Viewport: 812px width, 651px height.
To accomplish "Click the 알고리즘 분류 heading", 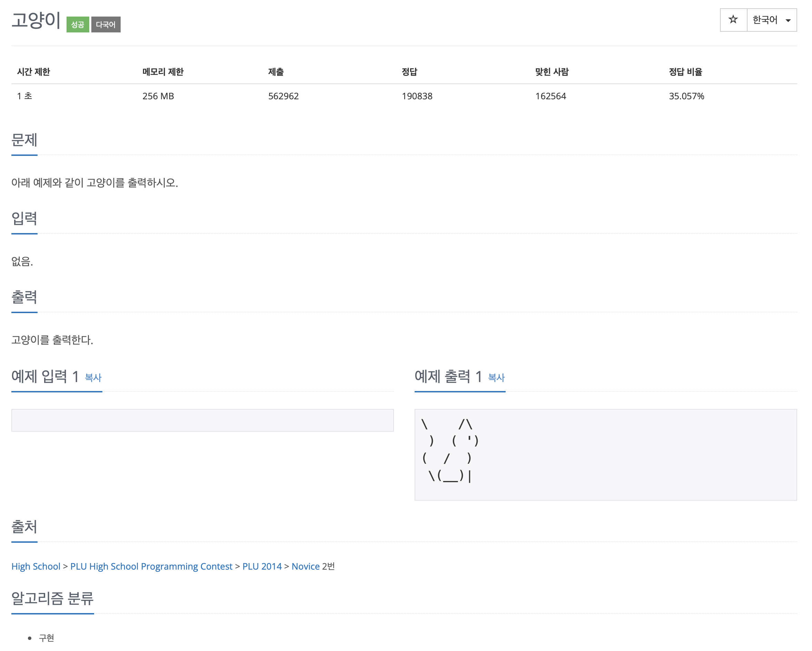I will (52, 598).
